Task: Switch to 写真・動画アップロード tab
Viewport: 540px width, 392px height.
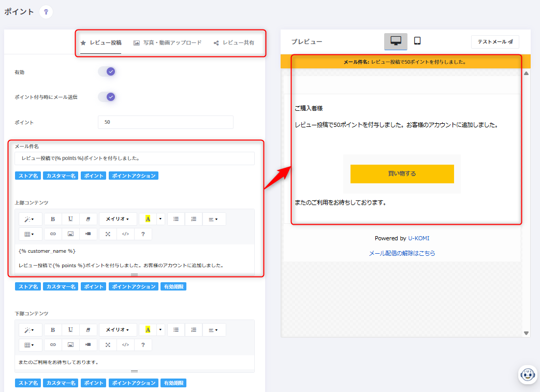Action: tap(167, 43)
